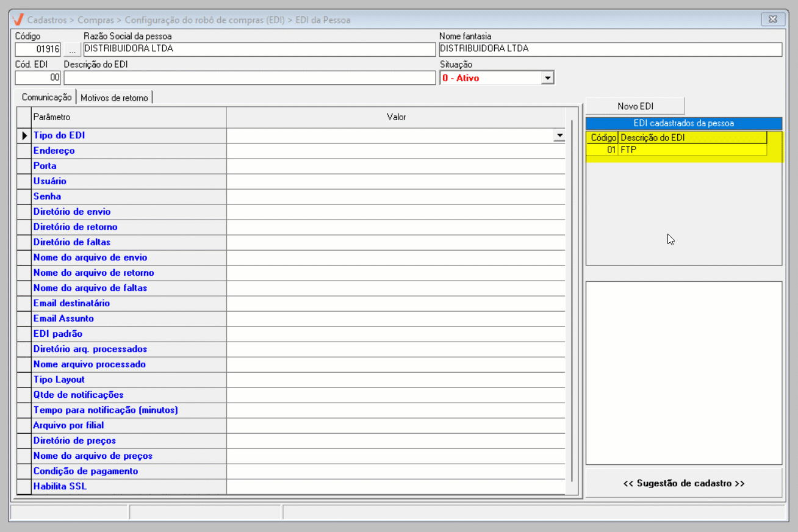Viewport: 798px width, 532px height.
Task: Click the Descrição do EDI input field
Action: pyautogui.click(x=249, y=78)
